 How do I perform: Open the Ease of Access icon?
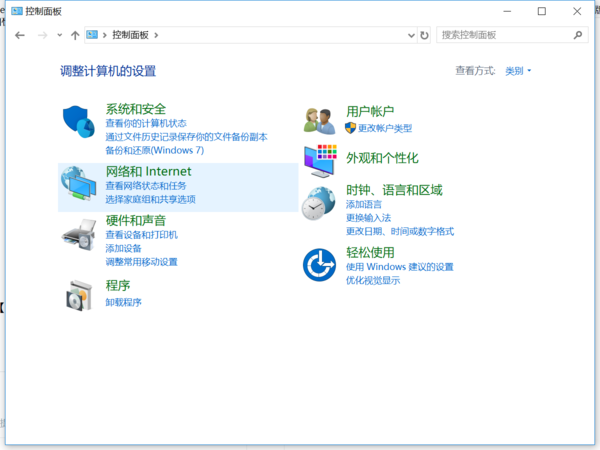319,265
